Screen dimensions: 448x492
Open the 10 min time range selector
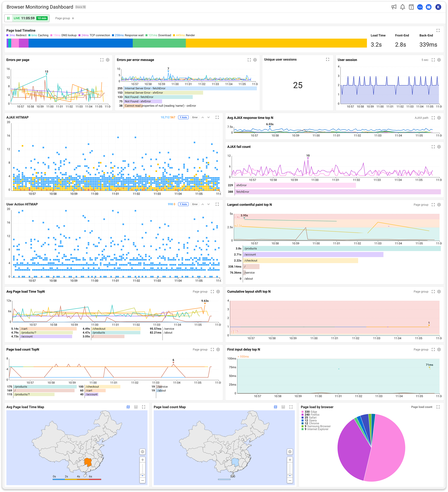42,18
